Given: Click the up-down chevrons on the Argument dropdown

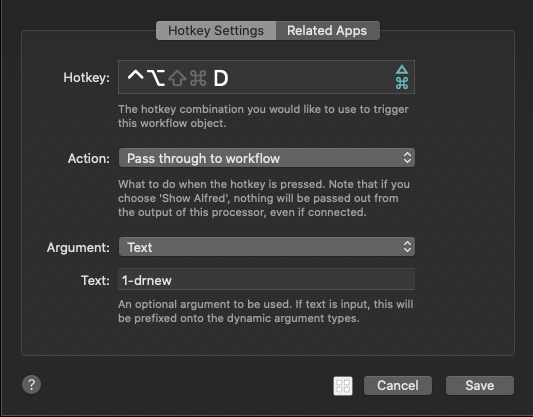Looking at the screenshot, I should tap(407, 247).
